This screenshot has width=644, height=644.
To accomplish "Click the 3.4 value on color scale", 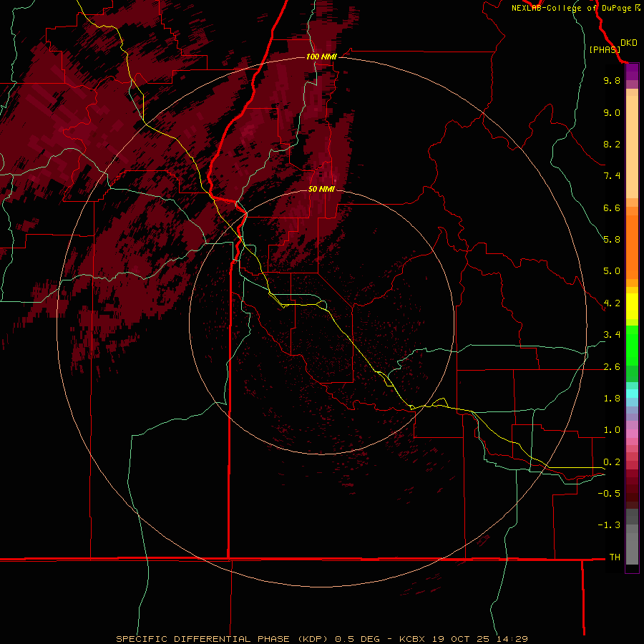I will click(612, 335).
